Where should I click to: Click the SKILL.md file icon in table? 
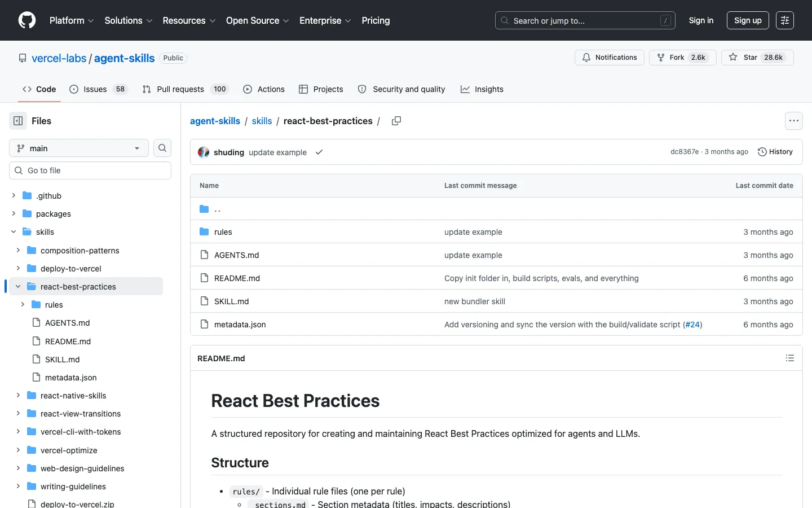pyautogui.click(x=204, y=301)
